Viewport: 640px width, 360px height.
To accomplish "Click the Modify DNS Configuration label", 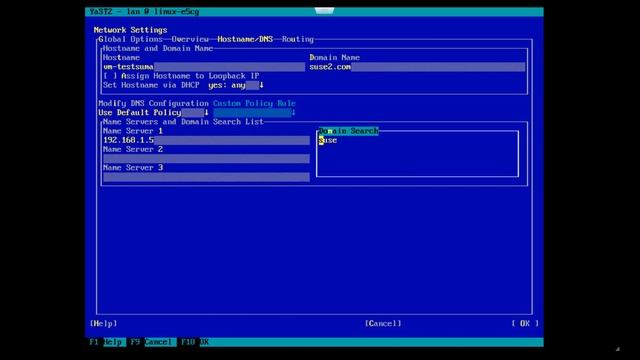I will (x=153, y=103).
